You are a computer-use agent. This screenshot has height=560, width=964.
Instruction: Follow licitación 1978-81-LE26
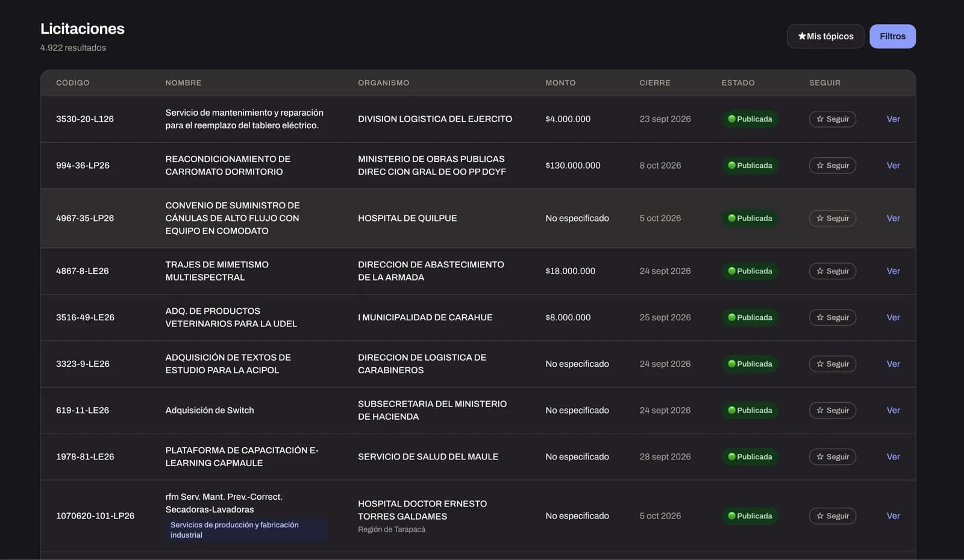(832, 456)
